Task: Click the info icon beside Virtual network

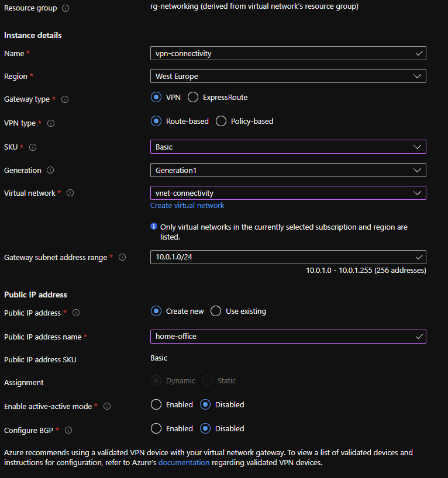Action: (69, 193)
